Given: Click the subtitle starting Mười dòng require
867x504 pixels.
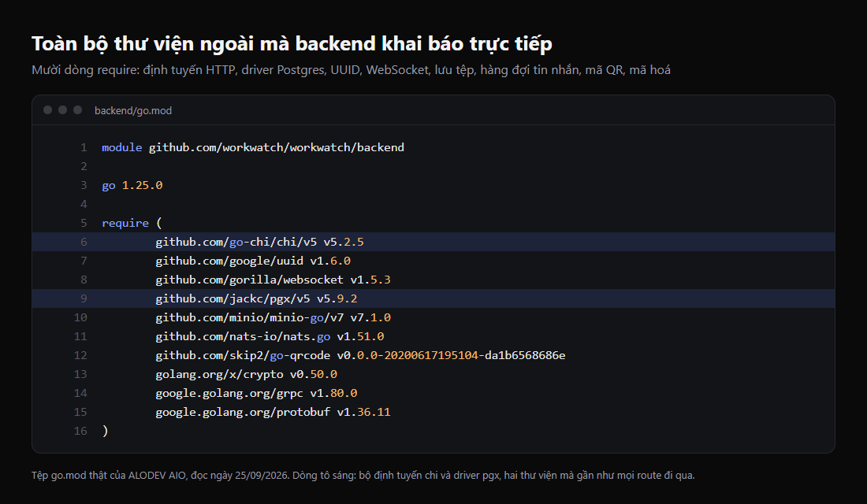Looking at the screenshot, I should tap(351, 70).
